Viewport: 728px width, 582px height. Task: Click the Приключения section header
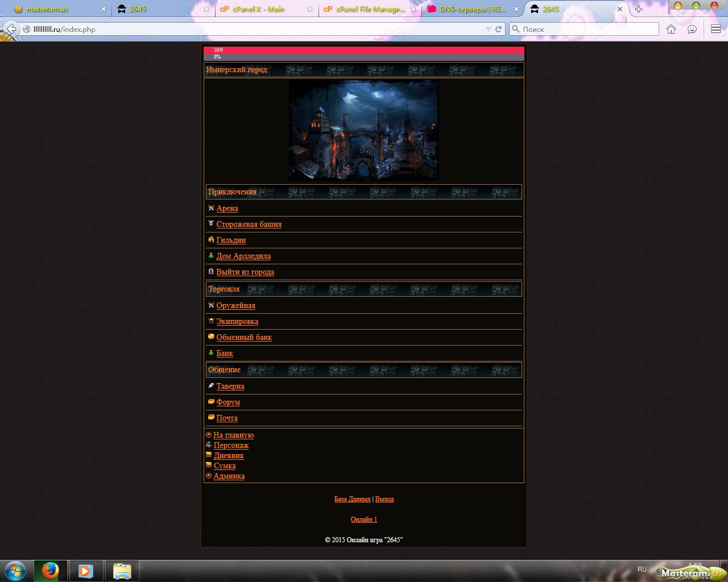click(364, 192)
